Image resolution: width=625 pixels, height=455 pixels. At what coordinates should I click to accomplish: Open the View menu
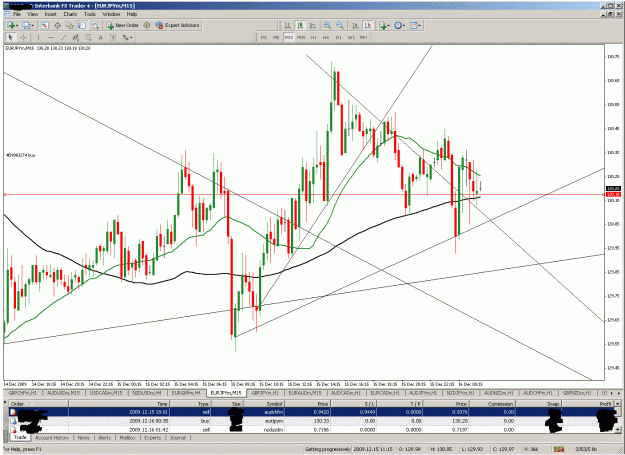coord(33,14)
